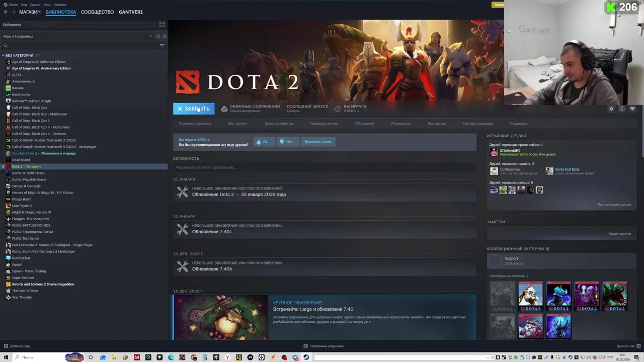Add Dota 2 to favorites heart
This screenshot has height=362, width=644.
[x=632, y=109]
